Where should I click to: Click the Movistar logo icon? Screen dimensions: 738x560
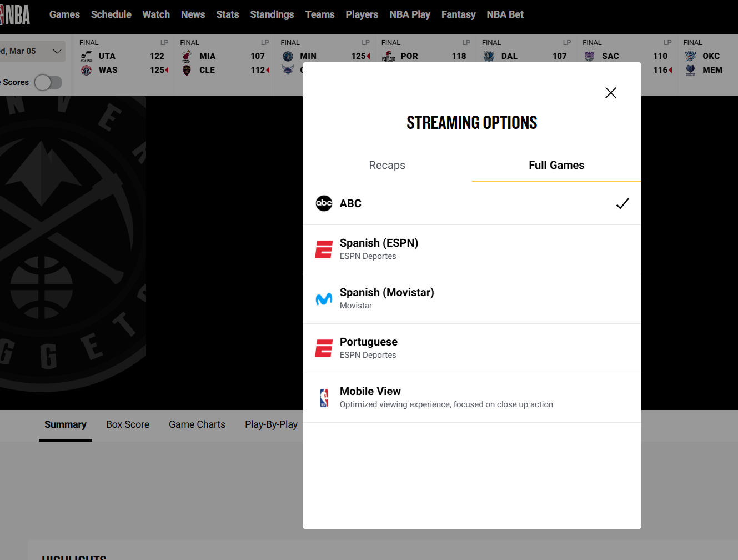pos(324,299)
